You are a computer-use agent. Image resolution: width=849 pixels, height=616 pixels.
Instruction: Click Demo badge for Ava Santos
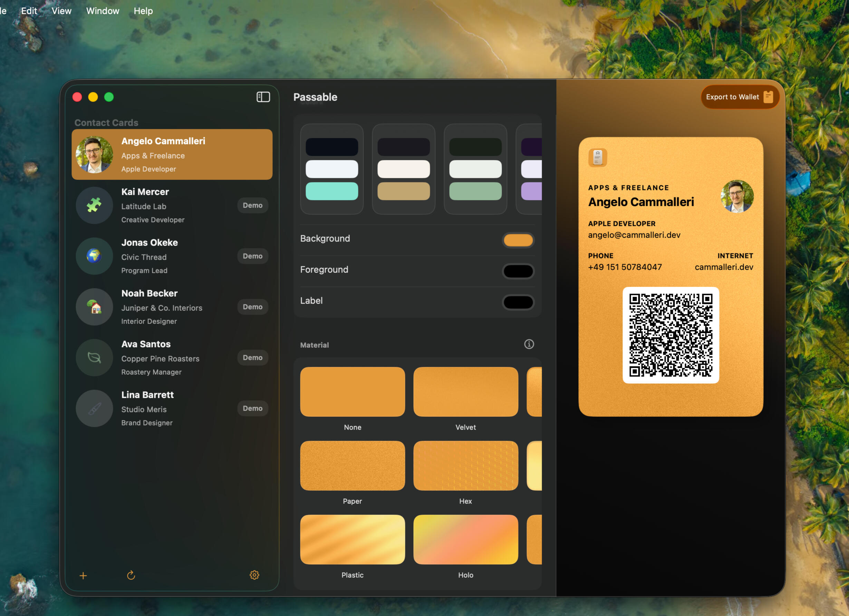coord(253,358)
